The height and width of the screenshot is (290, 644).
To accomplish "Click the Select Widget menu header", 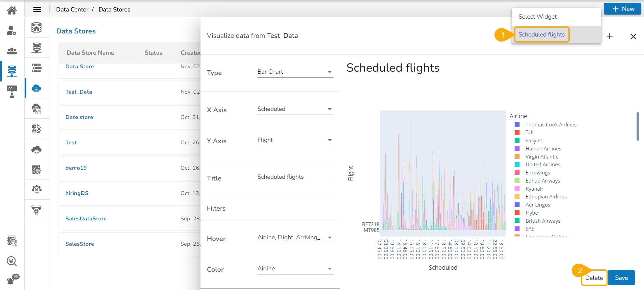I will 537,17.
